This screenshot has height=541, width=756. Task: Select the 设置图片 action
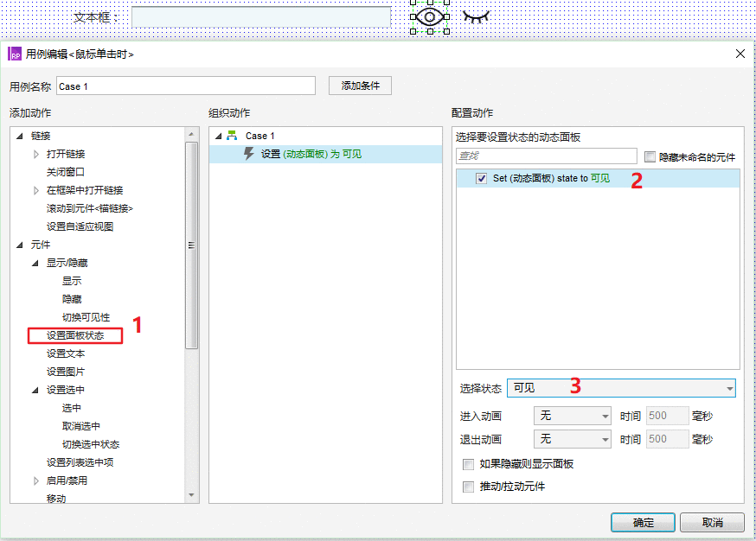tap(66, 372)
